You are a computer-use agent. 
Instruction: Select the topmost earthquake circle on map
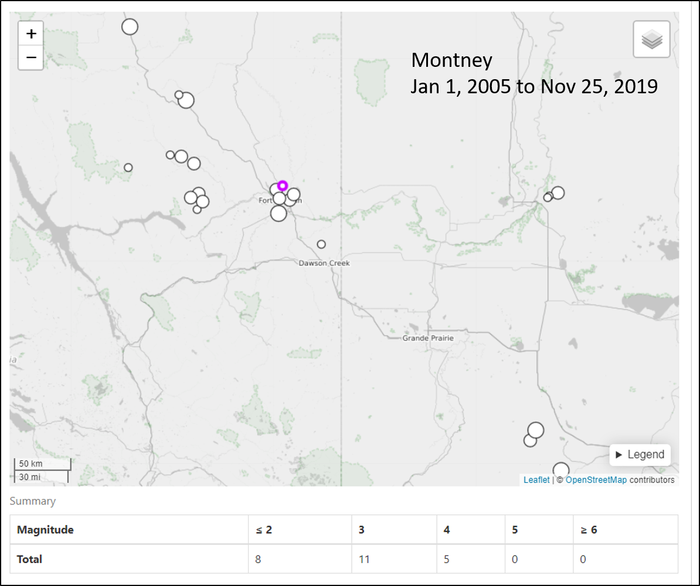pyautogui.click(x=129, y=26)
